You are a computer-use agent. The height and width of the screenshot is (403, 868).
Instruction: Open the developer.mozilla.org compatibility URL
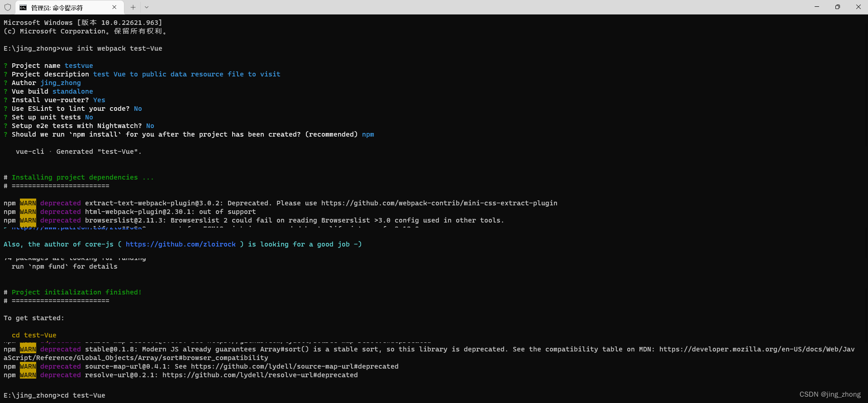pos(757,349)
